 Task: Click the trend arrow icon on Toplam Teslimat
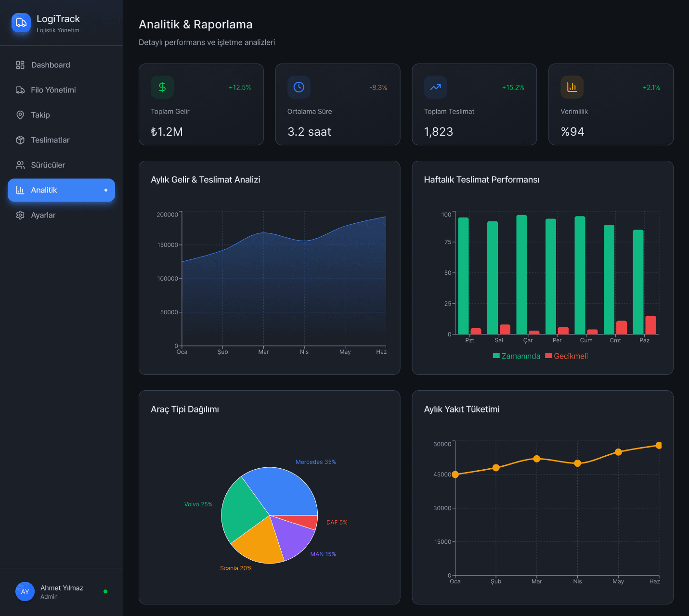(x=436, y=87)
